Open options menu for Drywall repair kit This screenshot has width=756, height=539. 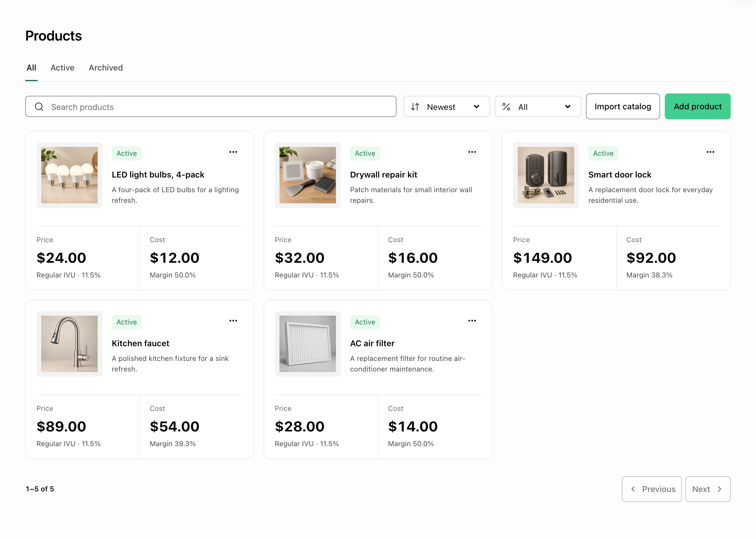coord(472,152)
